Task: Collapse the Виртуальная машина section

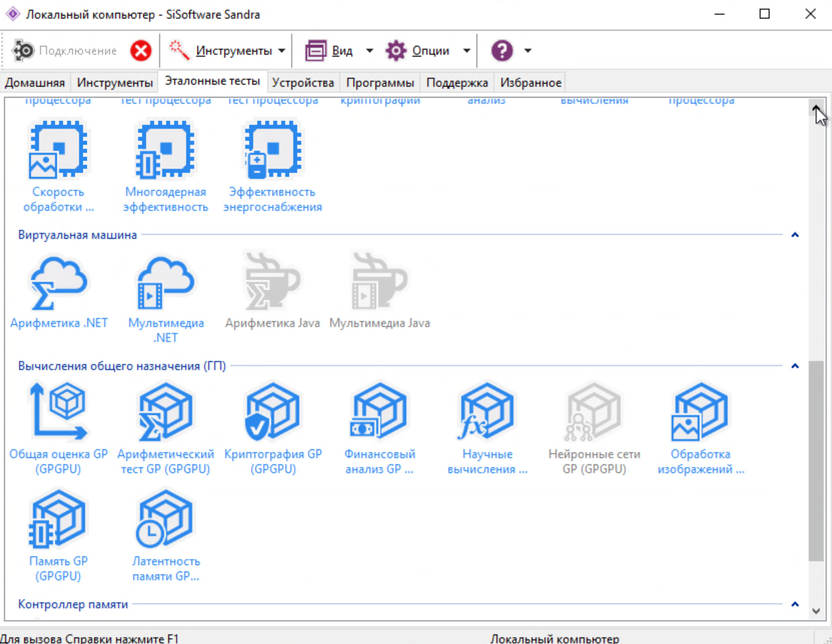Action: (x=795, y=235)
